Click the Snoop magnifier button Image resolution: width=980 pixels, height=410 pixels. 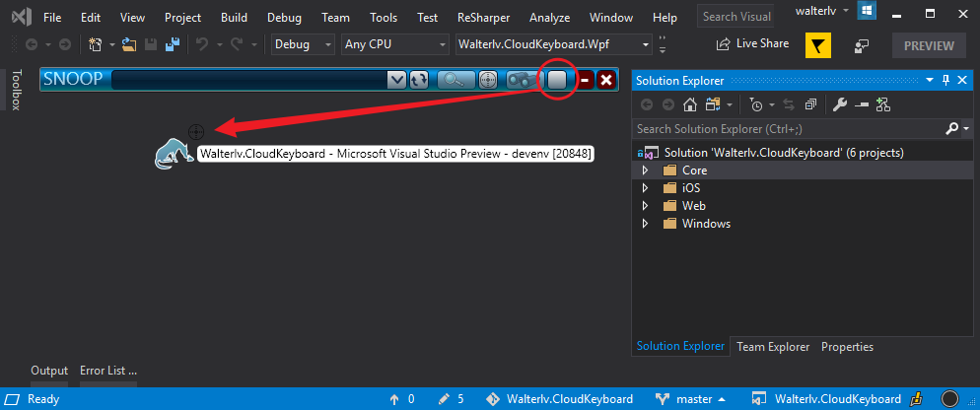click(x=456, y=80)
